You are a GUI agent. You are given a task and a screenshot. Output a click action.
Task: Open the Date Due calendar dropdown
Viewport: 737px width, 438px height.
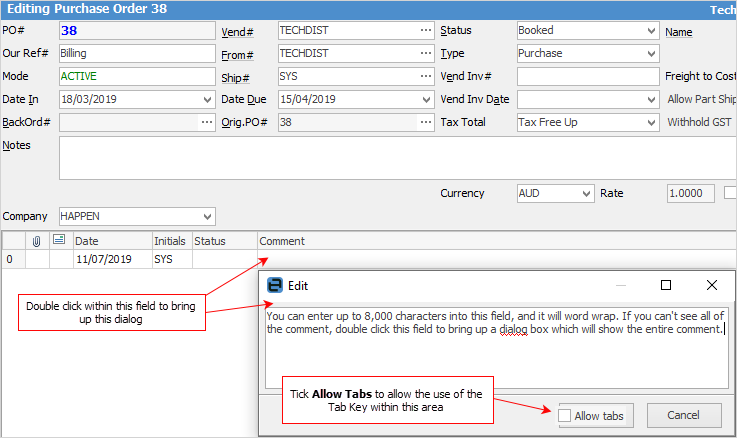pyautogui.click(x=426, y=99)
